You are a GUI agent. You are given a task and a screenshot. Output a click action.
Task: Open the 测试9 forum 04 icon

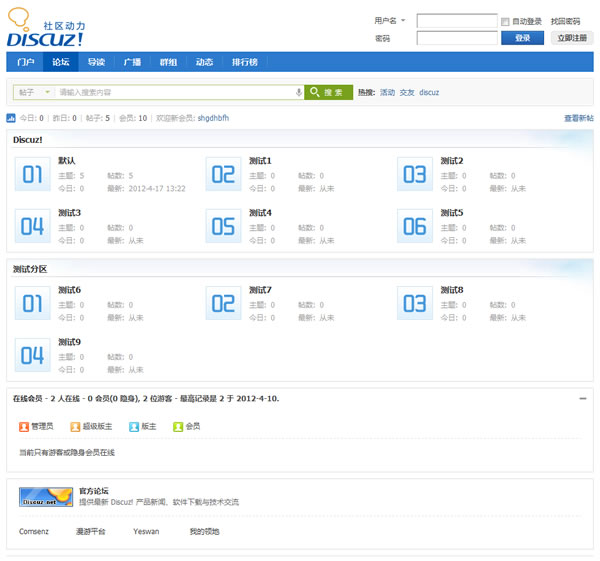tap(33, 355)
